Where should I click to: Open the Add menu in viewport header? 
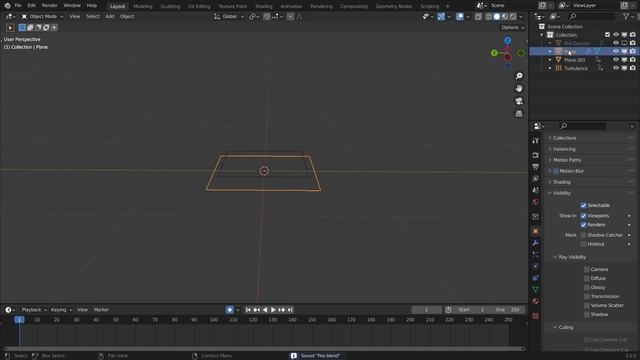(x=110, y=17)
